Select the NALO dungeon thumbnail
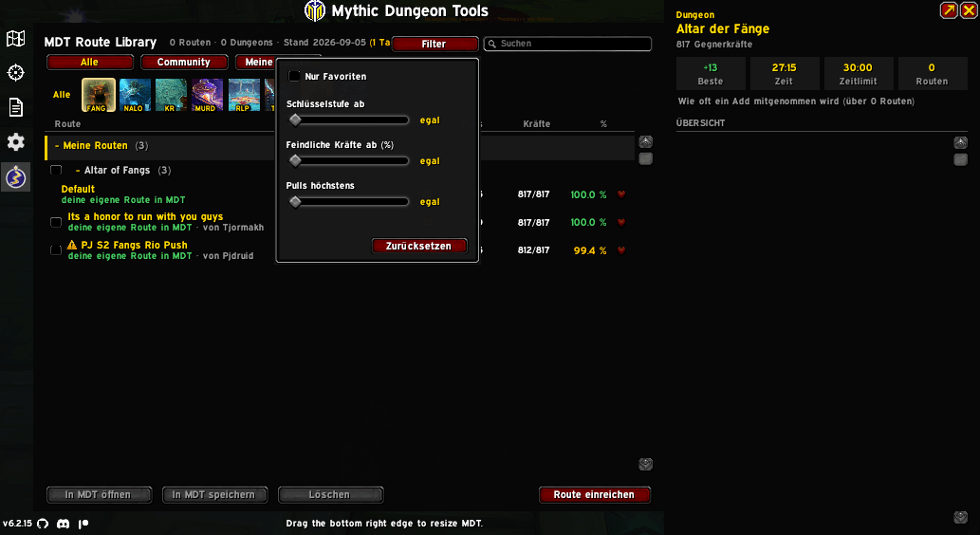This screenshot has width=980, height=535. 135,95
